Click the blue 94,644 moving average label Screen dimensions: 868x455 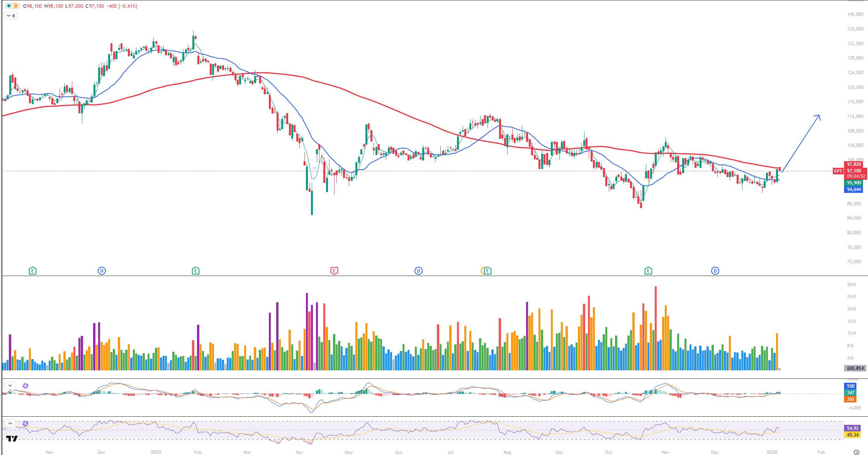(854, 189)
